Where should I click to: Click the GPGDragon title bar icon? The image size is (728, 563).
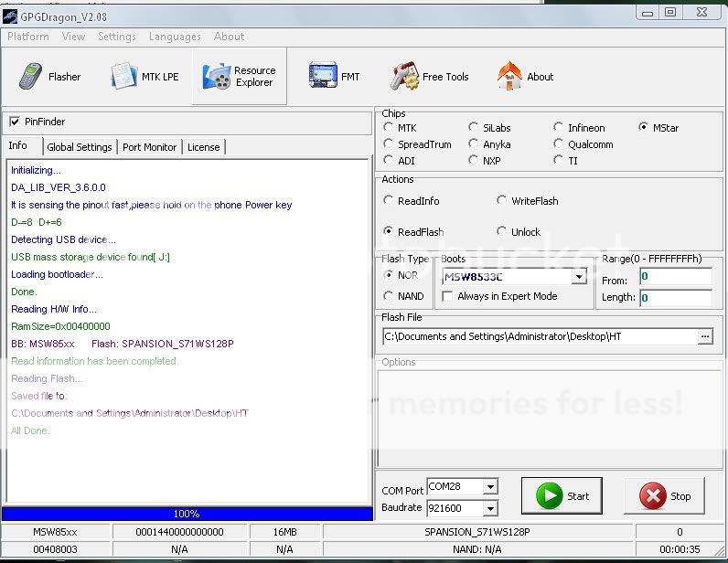[14, 12]
